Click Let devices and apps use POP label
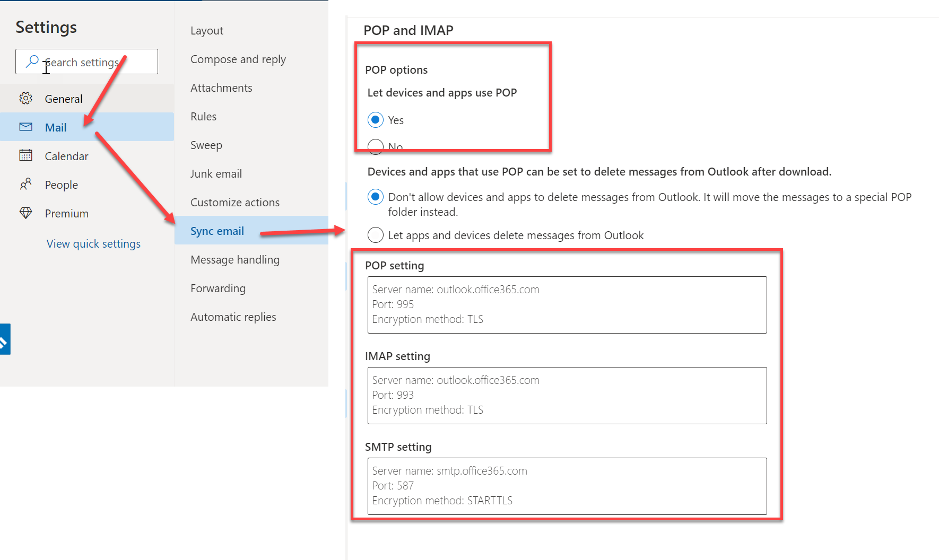 [442, 93]
